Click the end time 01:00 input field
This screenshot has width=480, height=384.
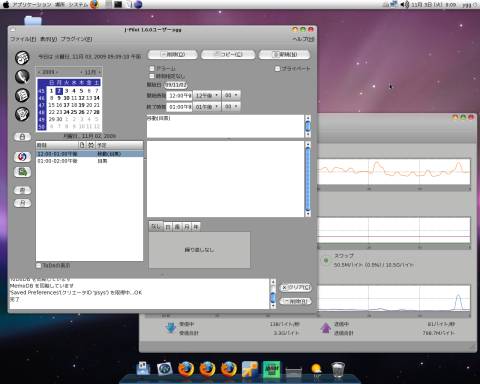[x=179, y=107]
